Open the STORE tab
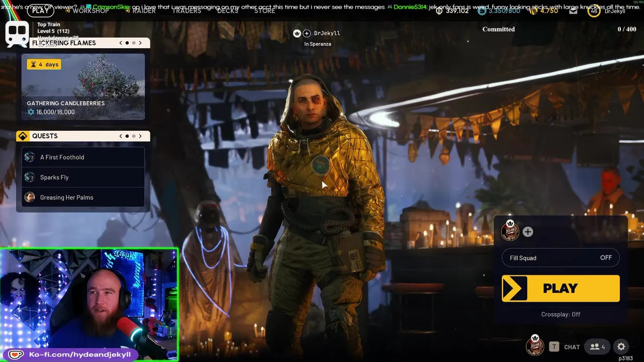This screenshot has width=644, height=362. 264,11
